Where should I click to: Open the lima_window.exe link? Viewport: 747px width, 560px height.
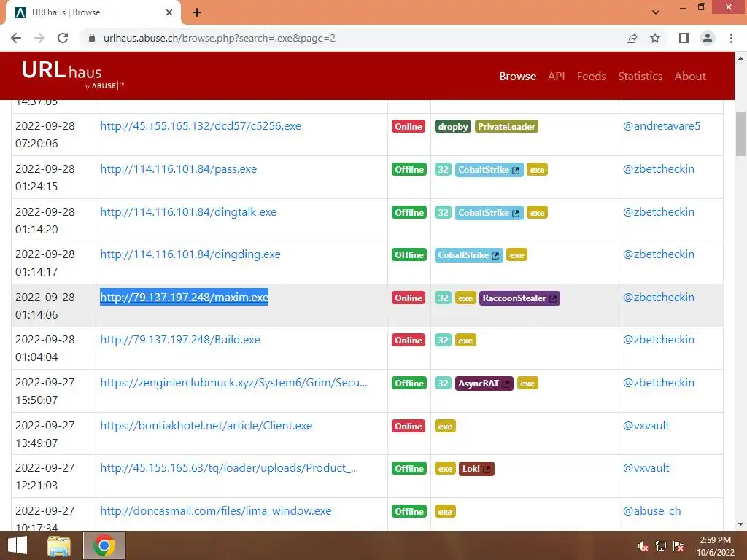coord(215,511)
